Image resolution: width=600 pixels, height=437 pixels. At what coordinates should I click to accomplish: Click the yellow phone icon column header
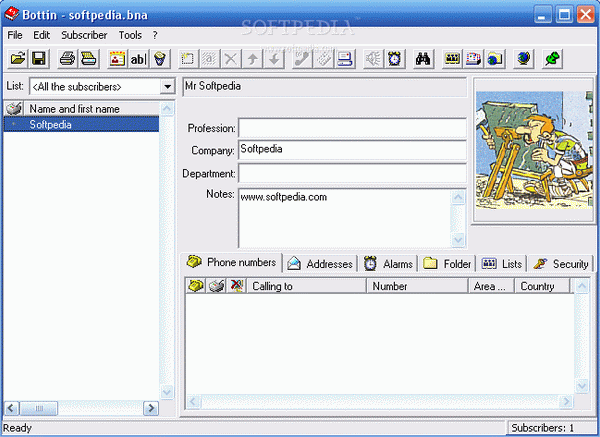click(x=196, y=286)
